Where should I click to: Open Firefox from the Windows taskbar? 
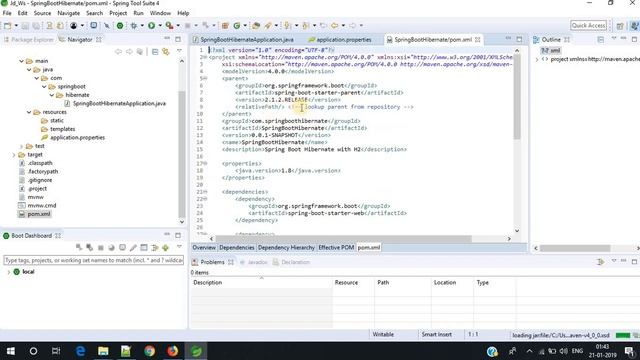(173, 351)
